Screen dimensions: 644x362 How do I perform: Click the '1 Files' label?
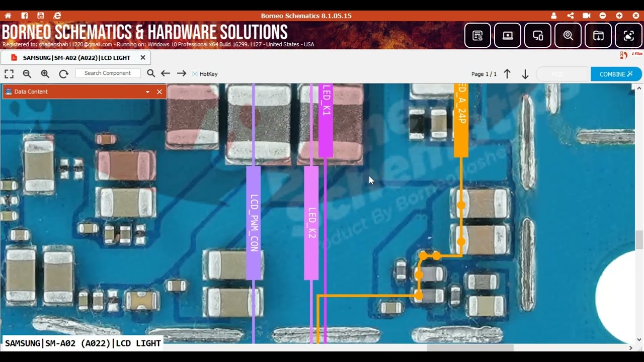tap(637, 54)
